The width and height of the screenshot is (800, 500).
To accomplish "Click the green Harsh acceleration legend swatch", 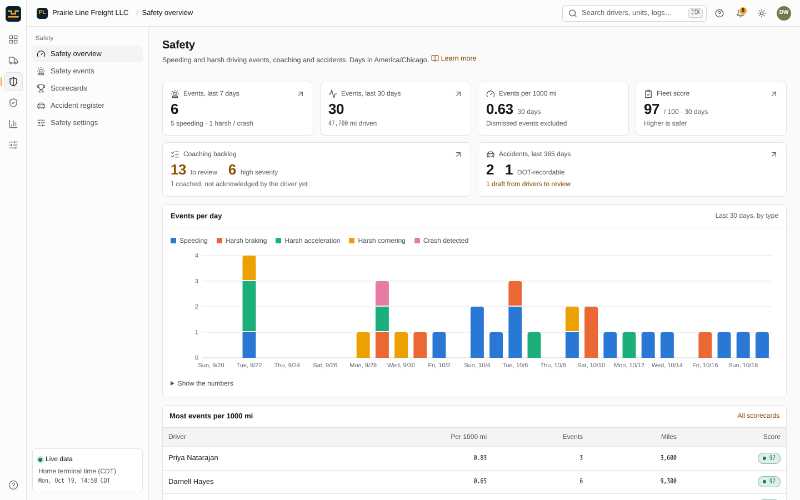I will 279,241.
